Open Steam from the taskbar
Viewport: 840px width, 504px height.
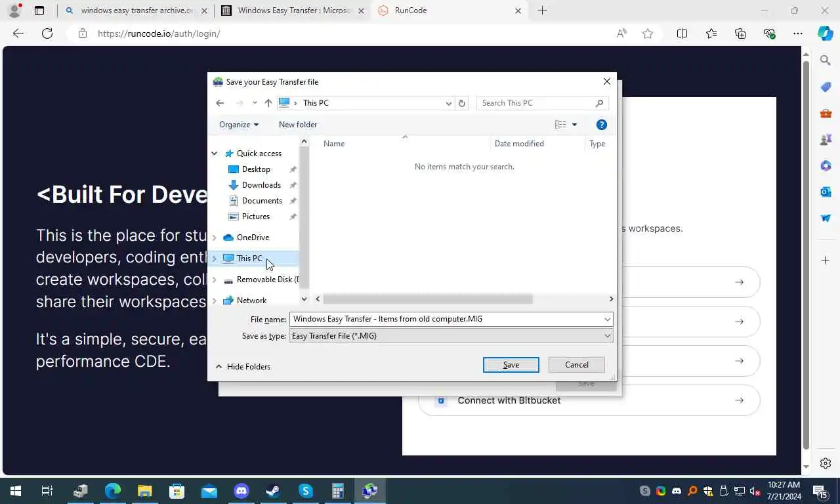coord(274,491)
